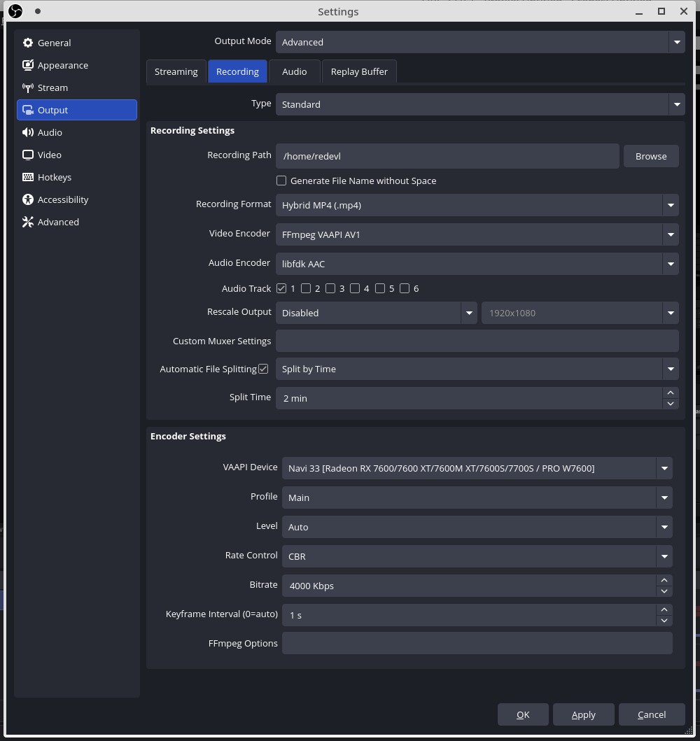Enable Generate File Name without Space
Image resolution: width=700 pixels, height=741 pixels.
point(281,181)
